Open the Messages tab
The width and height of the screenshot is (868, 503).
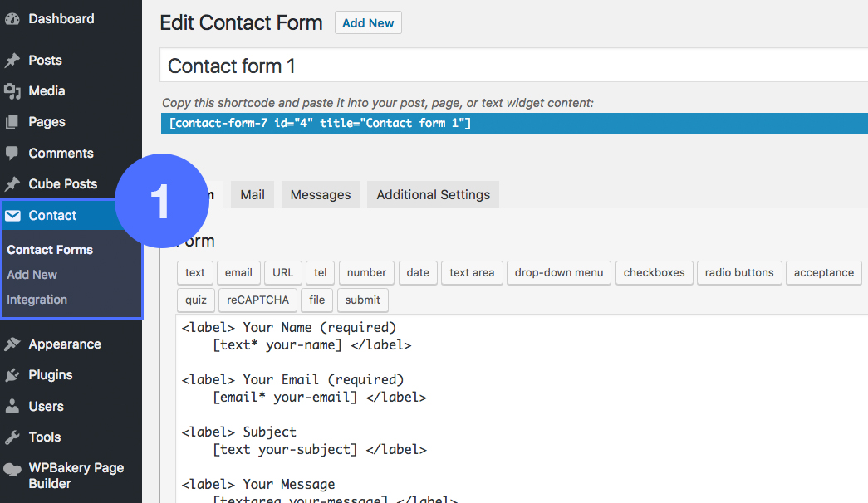pyautogui.click(x=321, y=195)
